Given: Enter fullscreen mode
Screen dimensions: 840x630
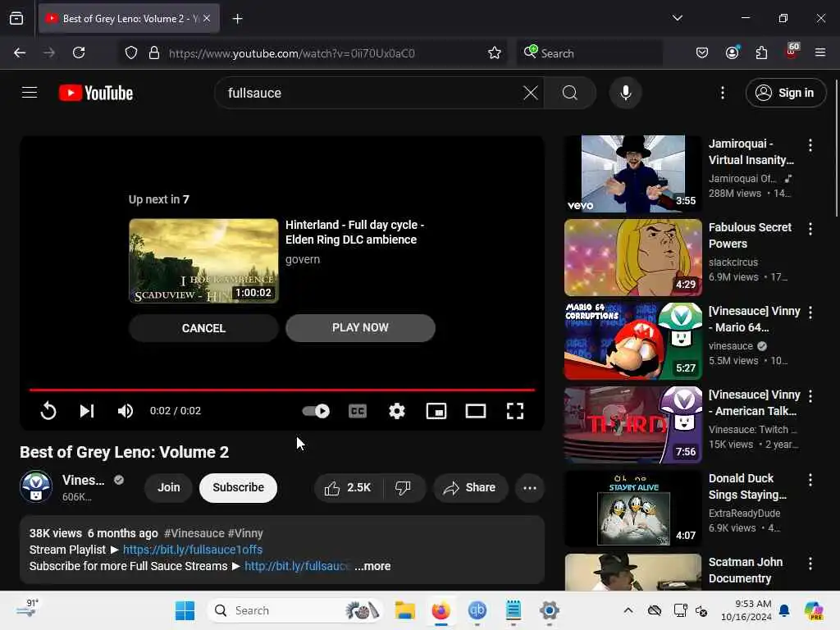Looking at the screenshot, I should tap(515, 411).
